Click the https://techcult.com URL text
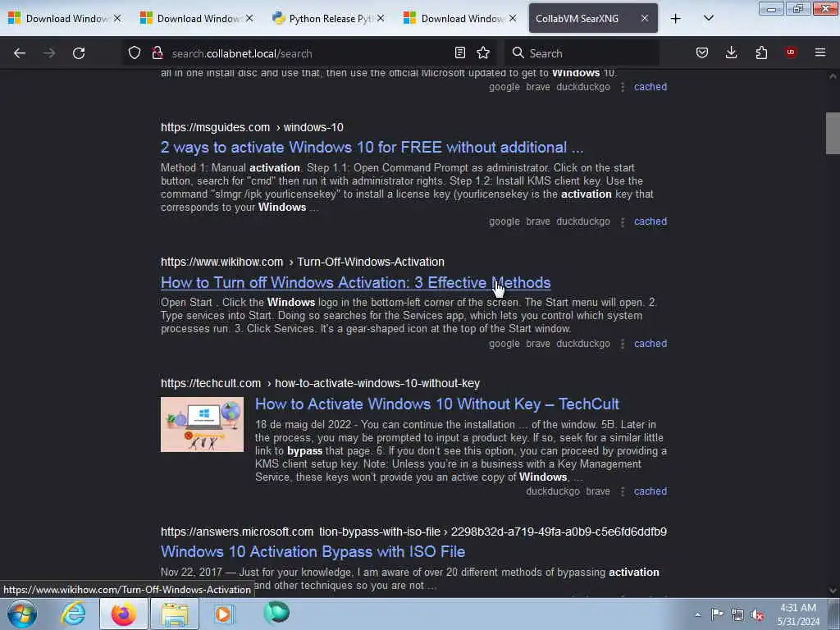Image resolution: width=840 pixels, height=630 pixels. click(x=211, y=384)
